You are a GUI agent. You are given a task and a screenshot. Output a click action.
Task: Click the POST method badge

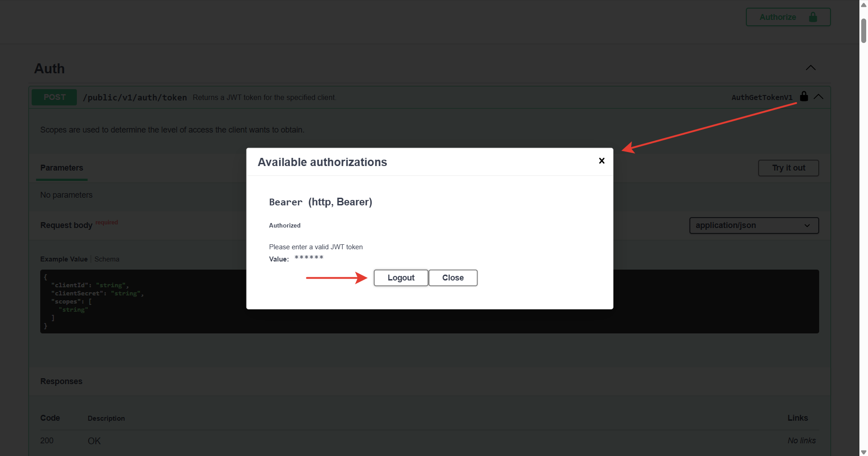coord(54,97)
